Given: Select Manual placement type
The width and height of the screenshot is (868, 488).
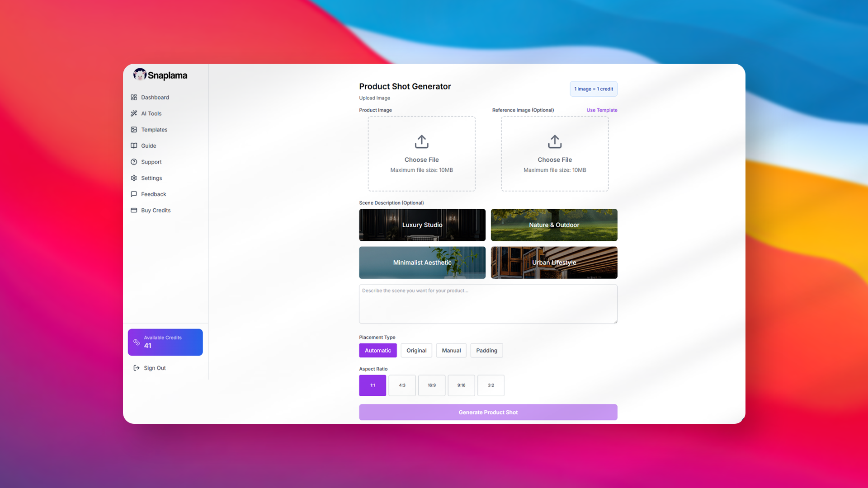Looking at the screenshot, I should point(451,351).
